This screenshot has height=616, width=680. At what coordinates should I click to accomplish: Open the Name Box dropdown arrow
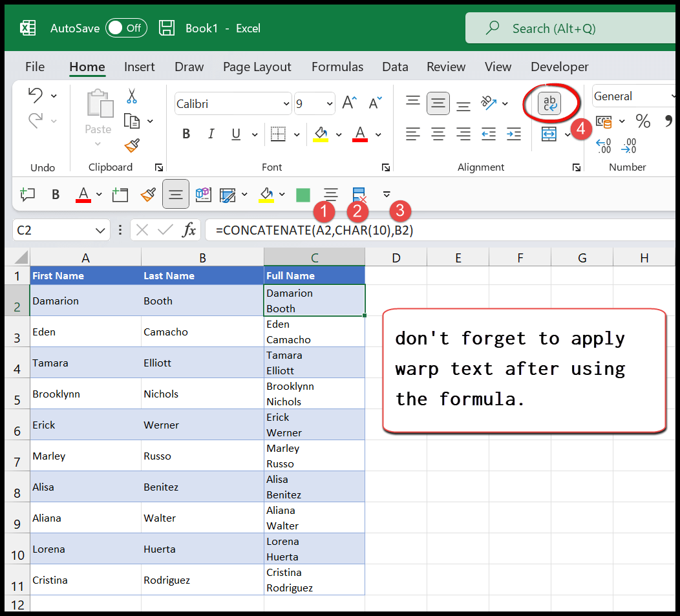click(x=100, y=230)
